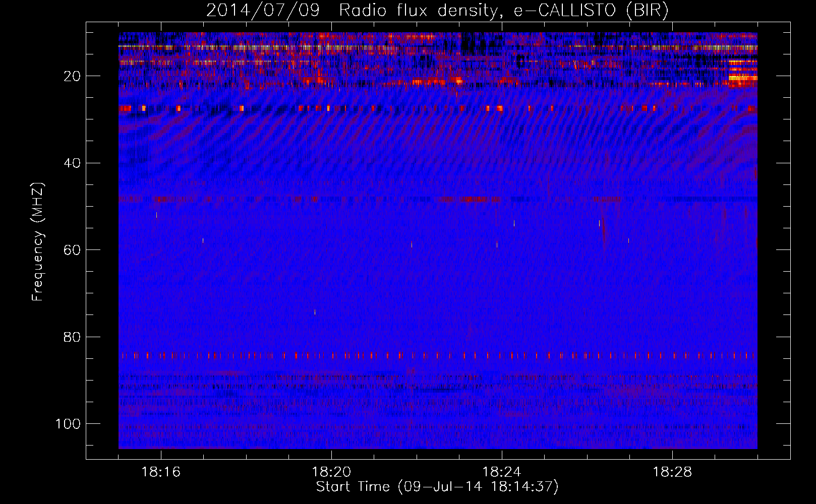The height and width of the screenshot is (504, 816).
Task: Click the time tick label "18:28"
Action: pyautogui.click(x=672, y=472)
